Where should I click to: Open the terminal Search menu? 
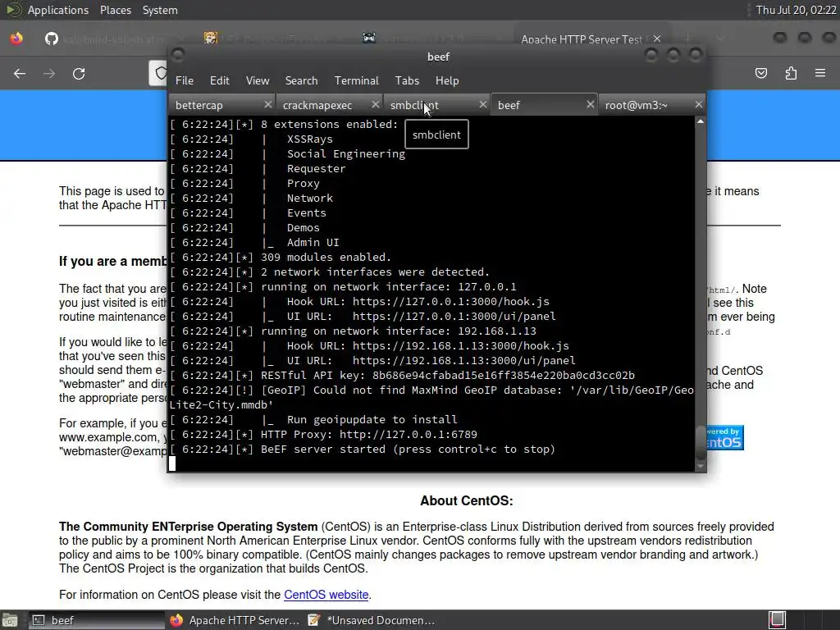301,80
